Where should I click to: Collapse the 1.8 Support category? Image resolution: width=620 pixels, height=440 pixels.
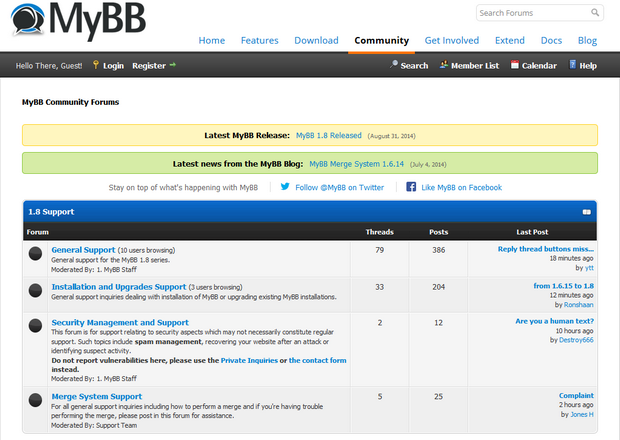tap(586, 212)
